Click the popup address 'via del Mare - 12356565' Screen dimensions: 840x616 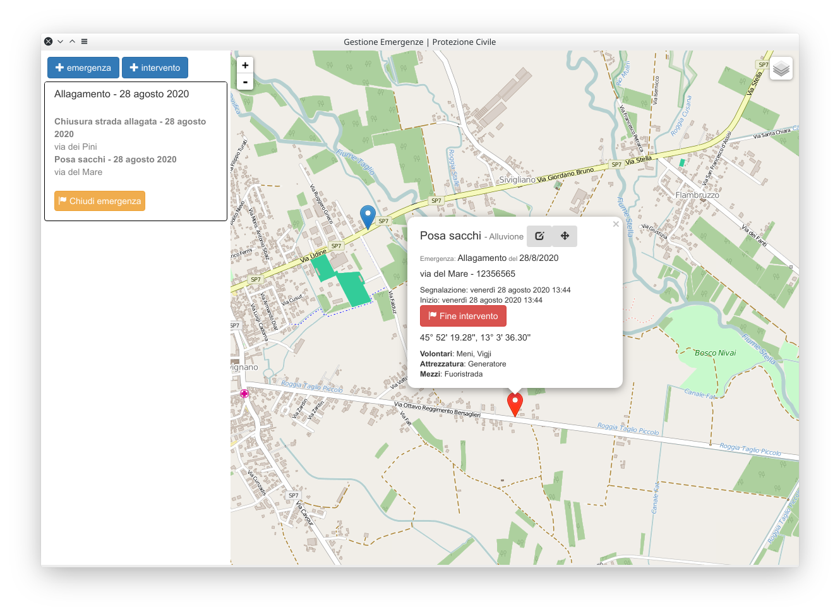tap(467, 274)
